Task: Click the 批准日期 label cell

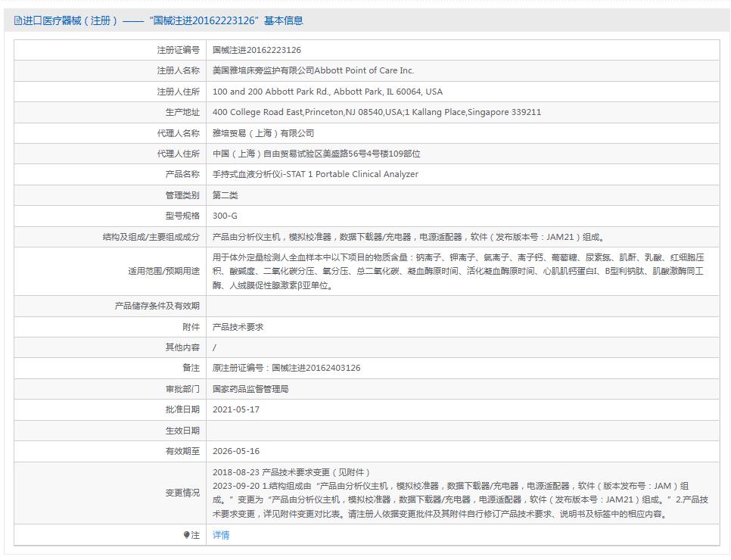Action: coord(110,409)
